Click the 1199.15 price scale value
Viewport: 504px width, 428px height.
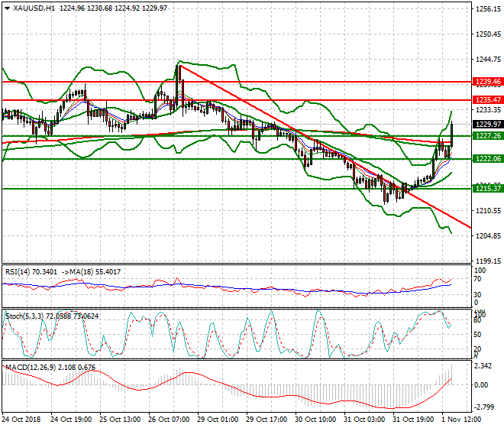488,261
